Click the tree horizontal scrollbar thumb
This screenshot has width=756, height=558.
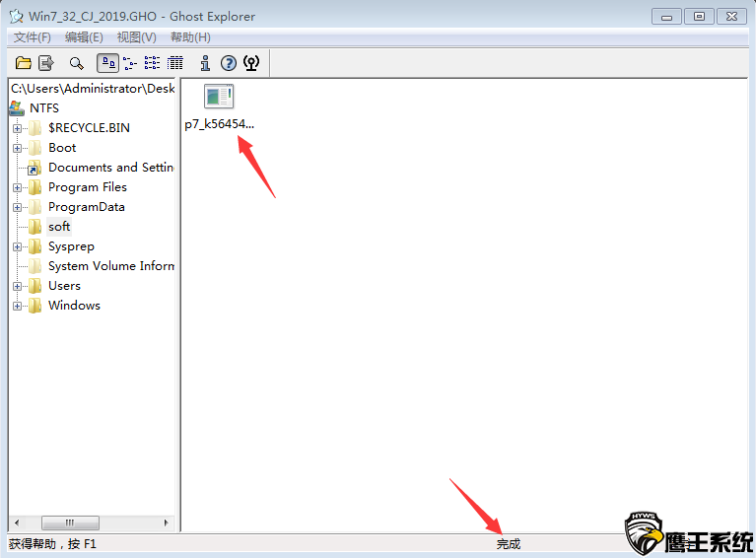(x=70, y=523)
